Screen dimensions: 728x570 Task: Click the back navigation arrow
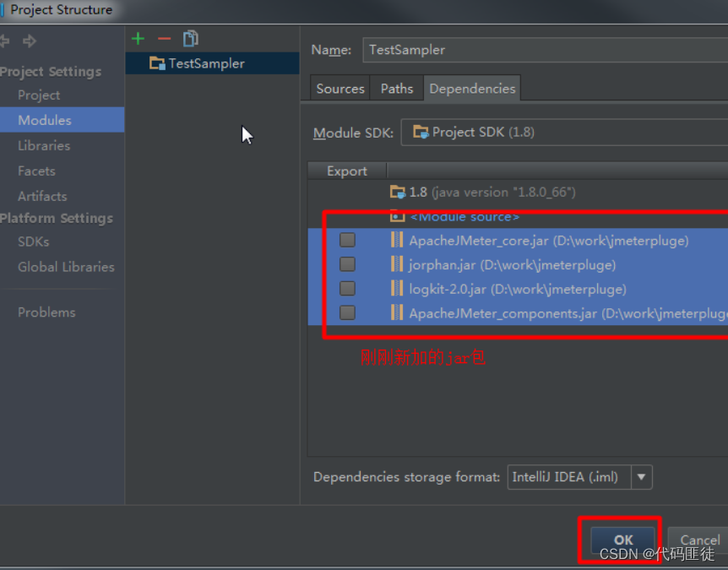click(4, 41)
